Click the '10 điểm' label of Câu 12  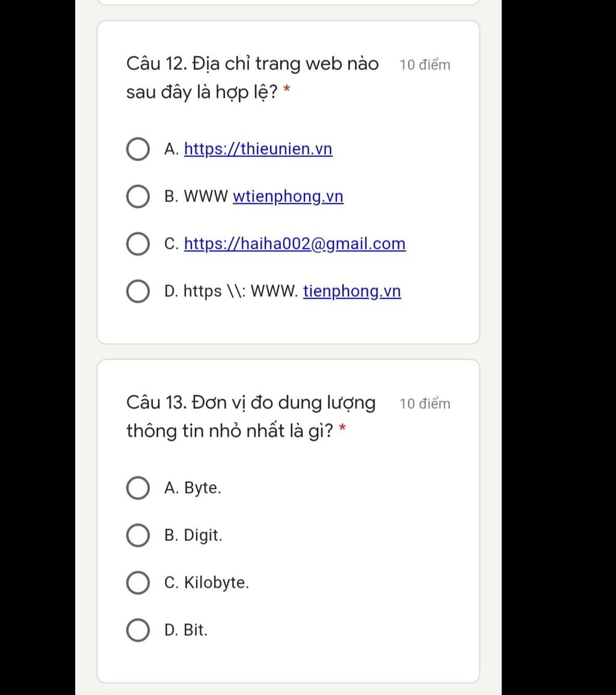(425, 65)
